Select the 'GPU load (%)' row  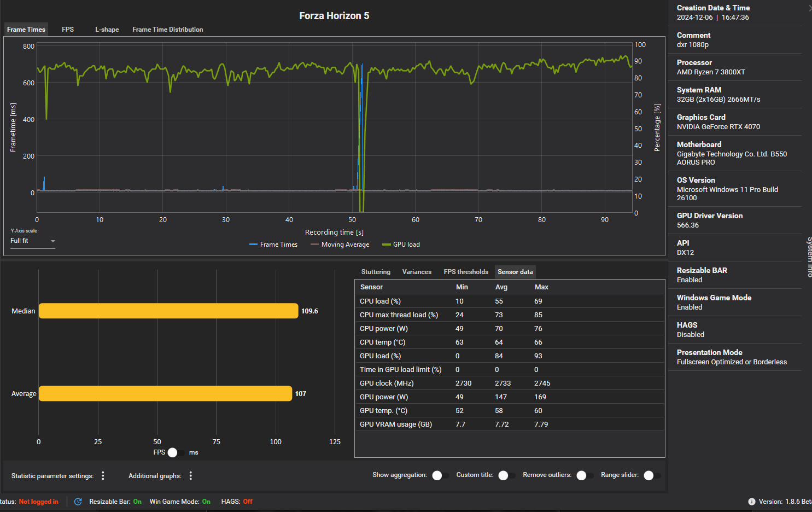[x=510, y=356]
